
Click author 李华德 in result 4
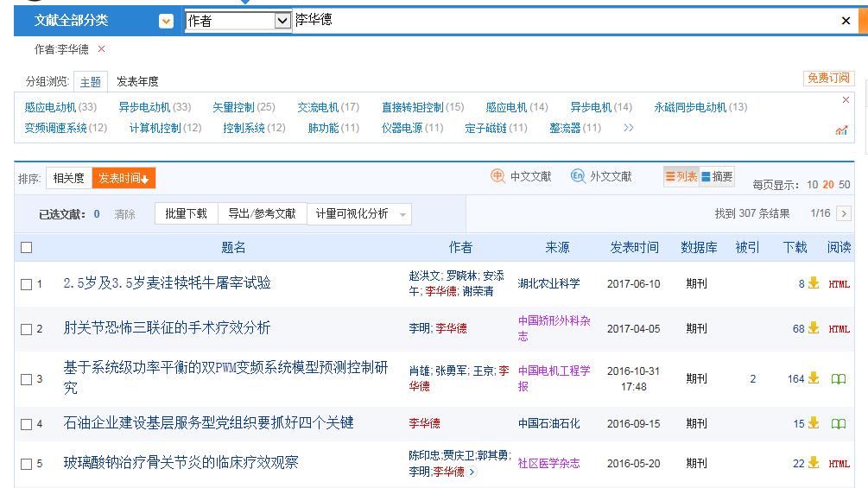click(x=425, y=424)
